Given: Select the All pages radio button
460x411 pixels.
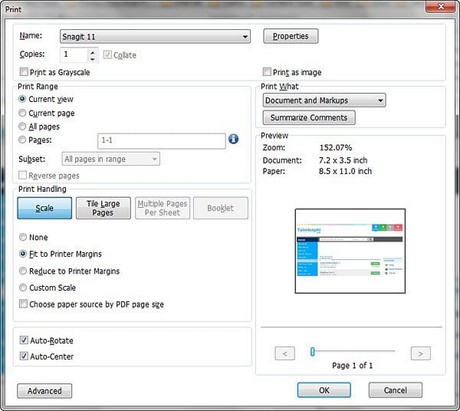Looking at the screenshot, I should tap(22, 126).
